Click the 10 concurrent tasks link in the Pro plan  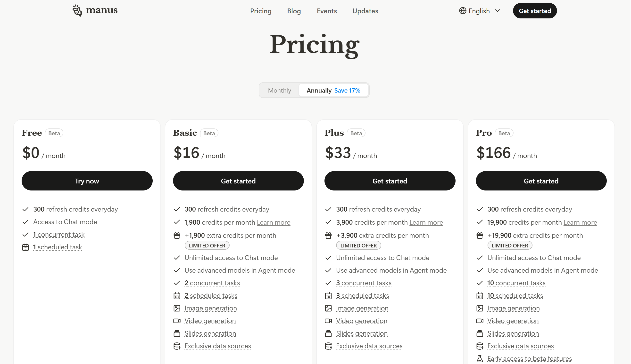tap(516, 283)
